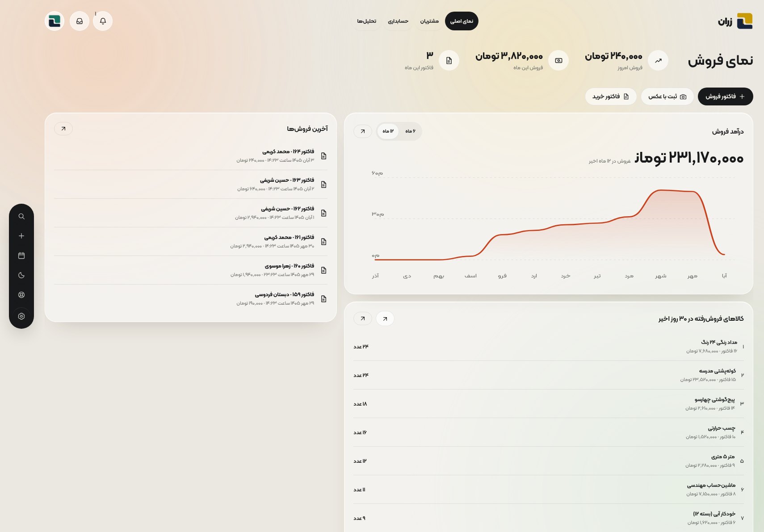Open the آخرین فروش‌ها arrow button
Viewport: 764px width, 532px height.
(63, 129)
